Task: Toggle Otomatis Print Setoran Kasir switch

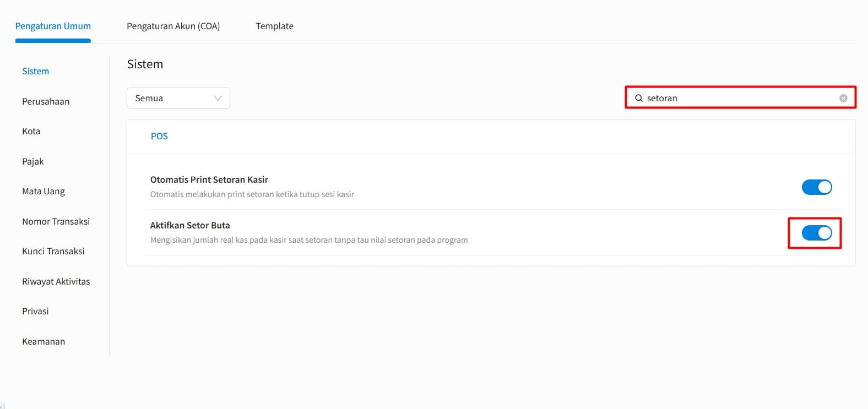Action: (817, 187)
